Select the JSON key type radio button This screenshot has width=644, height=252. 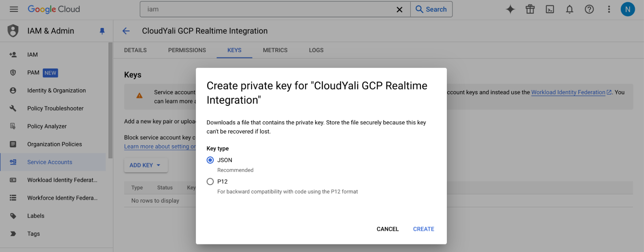click(210, 160)
